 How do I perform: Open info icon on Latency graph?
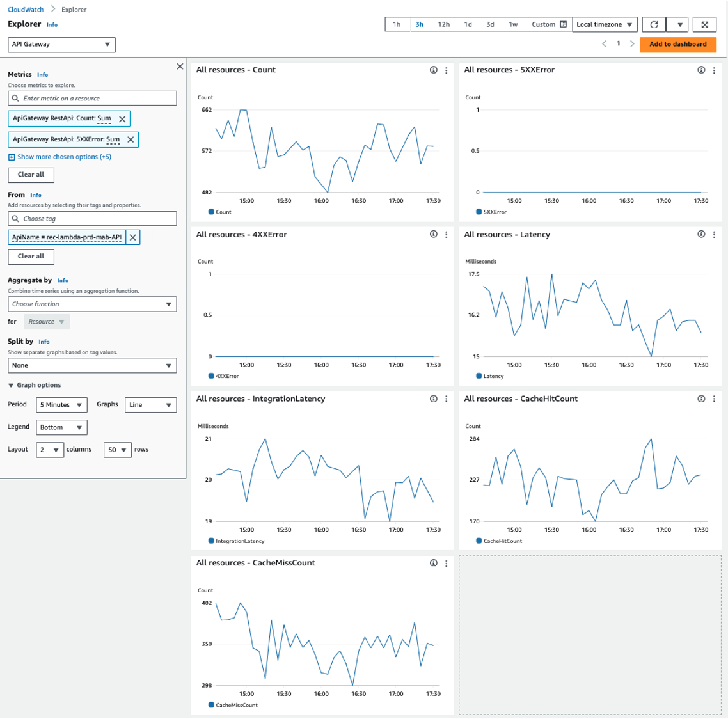(x=701, y=235)
